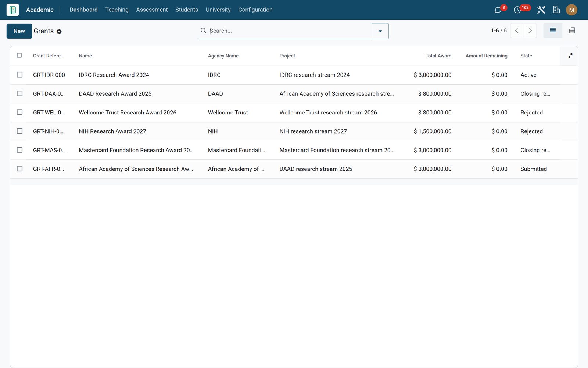Open the Configuration menu
The width and height of the screenshot is (588, 368).
click(x=255, y=10)
